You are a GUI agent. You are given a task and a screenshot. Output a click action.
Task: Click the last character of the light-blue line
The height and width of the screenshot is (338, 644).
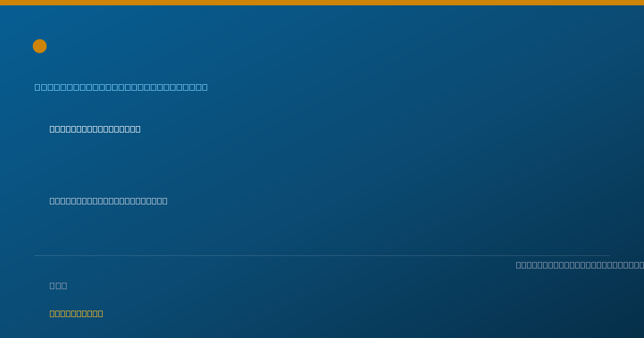click(x=204, y=87)
